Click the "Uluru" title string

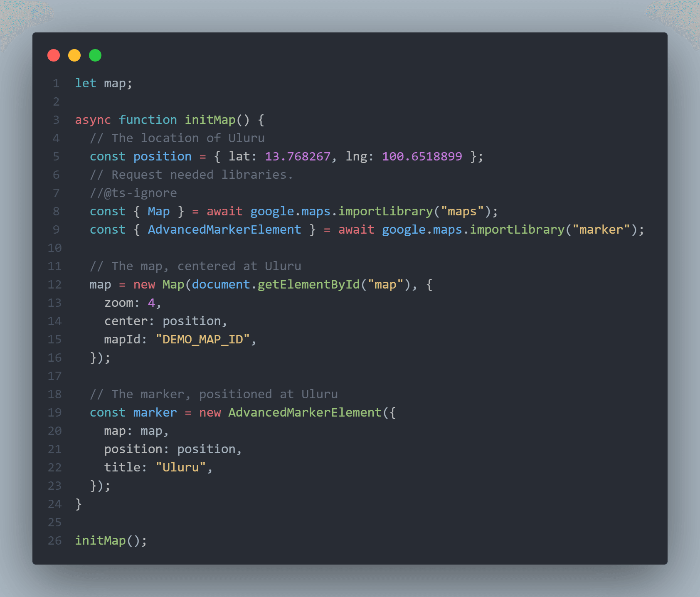[x=181, y=468]
